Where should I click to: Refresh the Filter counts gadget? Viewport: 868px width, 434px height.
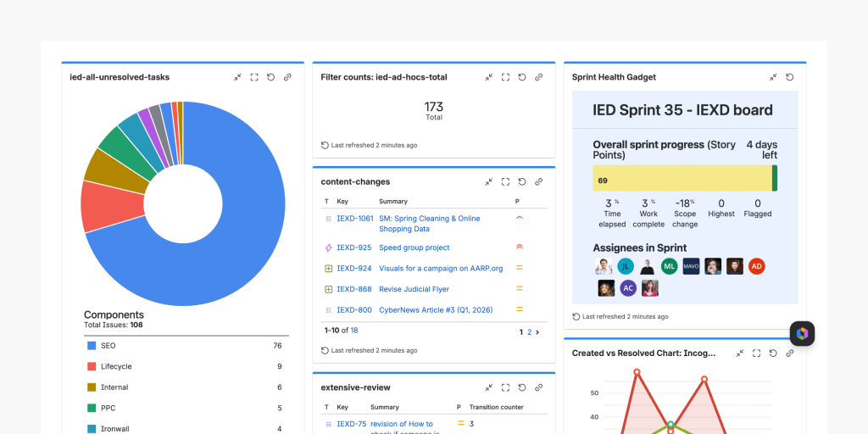tap(522, 77)
